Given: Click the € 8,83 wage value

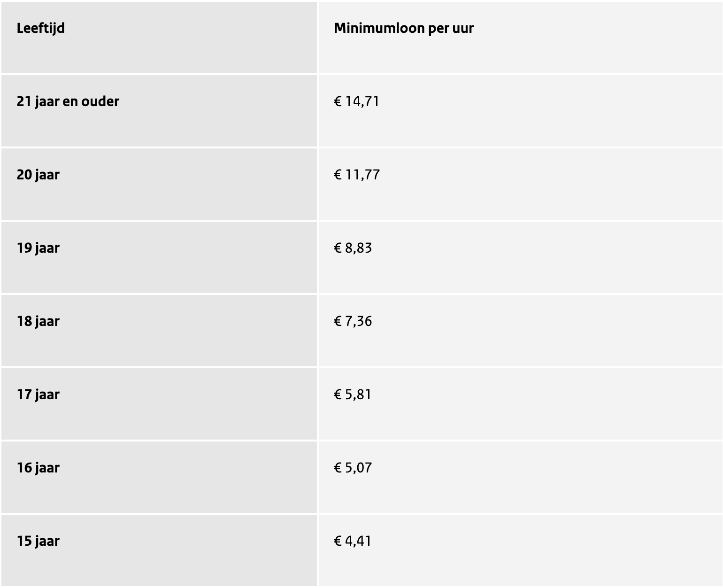Looking at the screenshot, I should (353, 248).
